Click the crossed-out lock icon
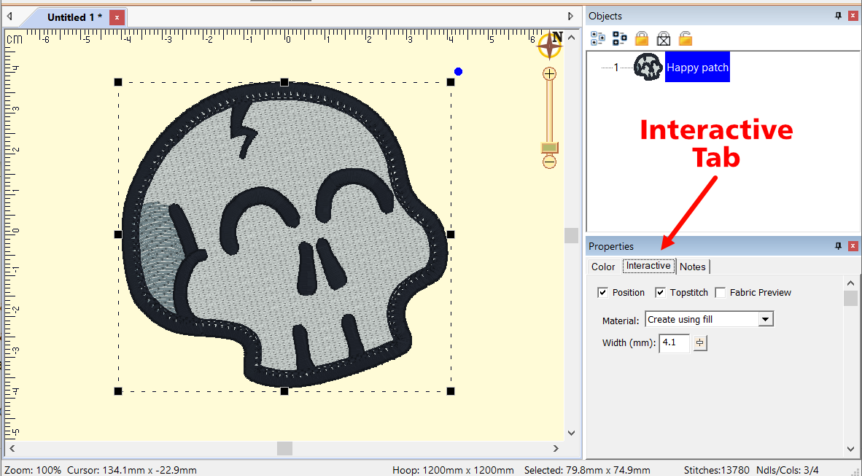 (x=663, y=38)
